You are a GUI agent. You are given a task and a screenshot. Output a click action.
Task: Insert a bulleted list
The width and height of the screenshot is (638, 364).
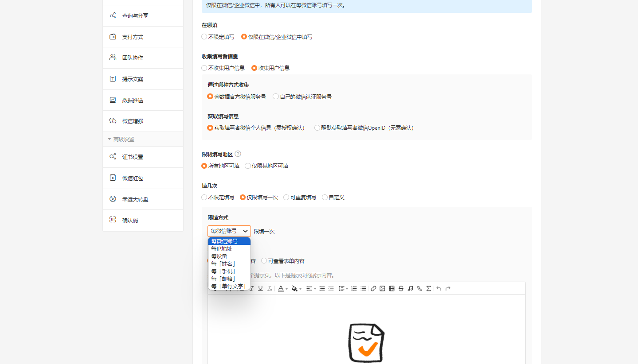363,288
